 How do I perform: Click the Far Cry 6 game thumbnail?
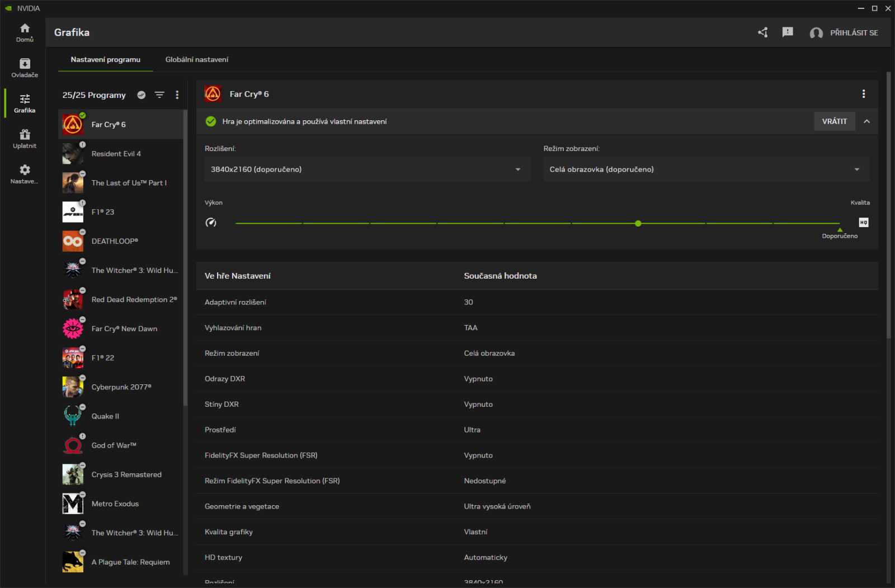pos(73,125)
